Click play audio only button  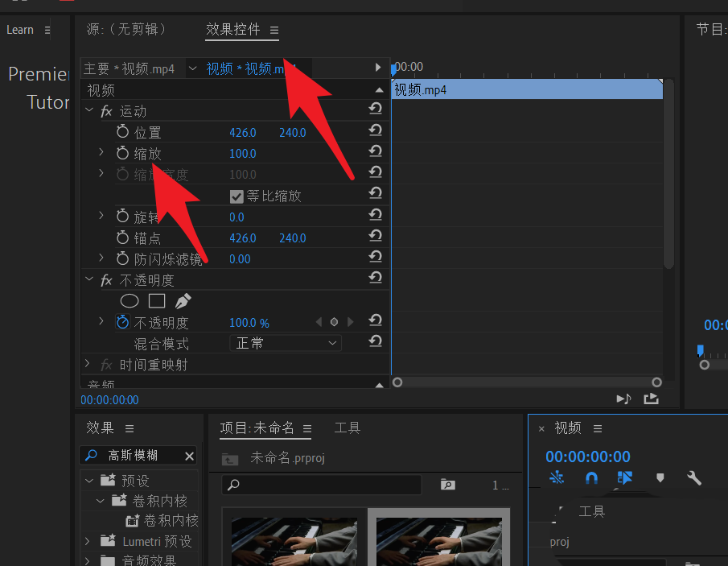(x=623, y=399)
